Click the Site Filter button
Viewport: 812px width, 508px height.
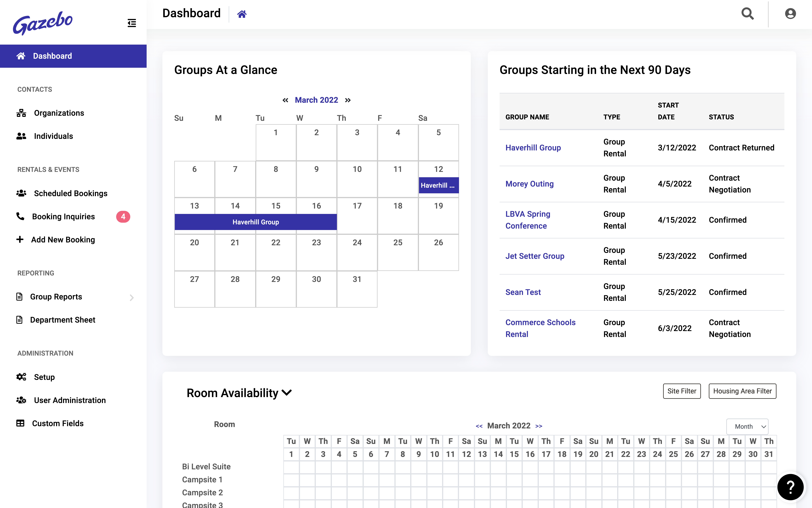pos(682,391)
